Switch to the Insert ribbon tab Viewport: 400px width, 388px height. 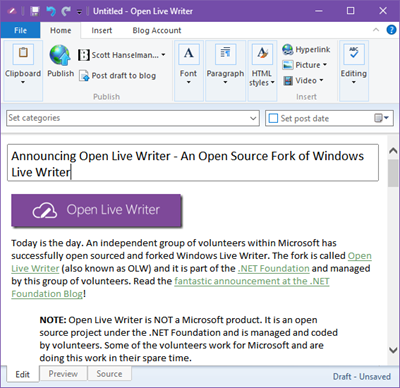(102, 30)
